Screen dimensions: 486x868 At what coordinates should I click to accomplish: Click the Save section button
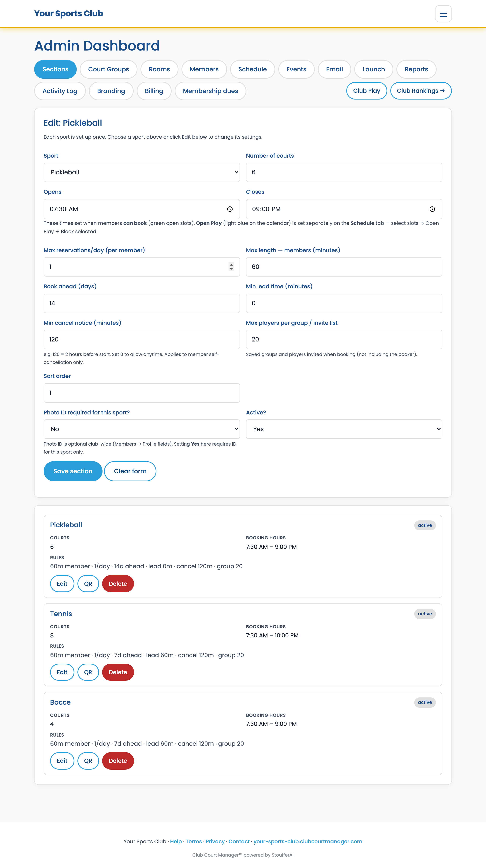(73, 471)
